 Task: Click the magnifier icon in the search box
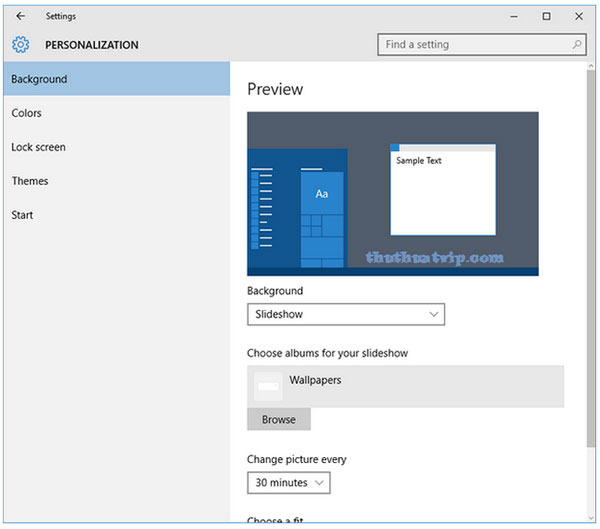click(577, 45)
